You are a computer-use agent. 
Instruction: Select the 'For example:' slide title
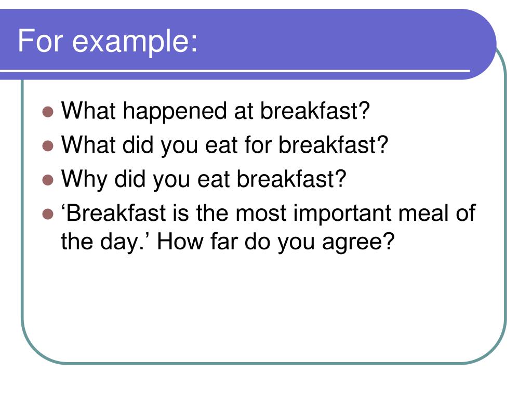point(108,41)
